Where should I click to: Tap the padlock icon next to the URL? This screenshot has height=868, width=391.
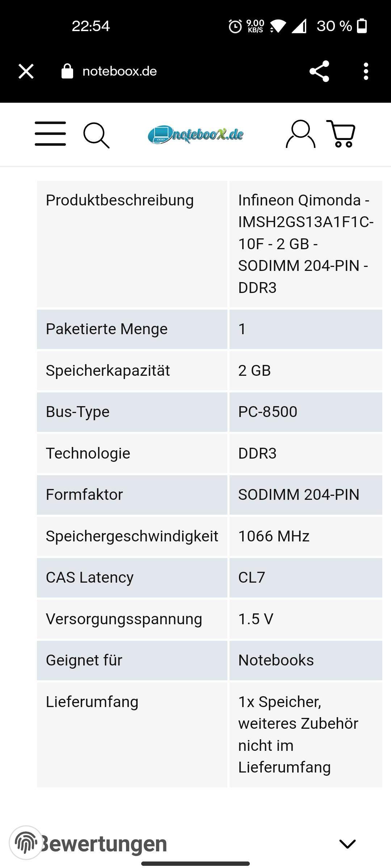pyautogui.click(x=67, y=71)
